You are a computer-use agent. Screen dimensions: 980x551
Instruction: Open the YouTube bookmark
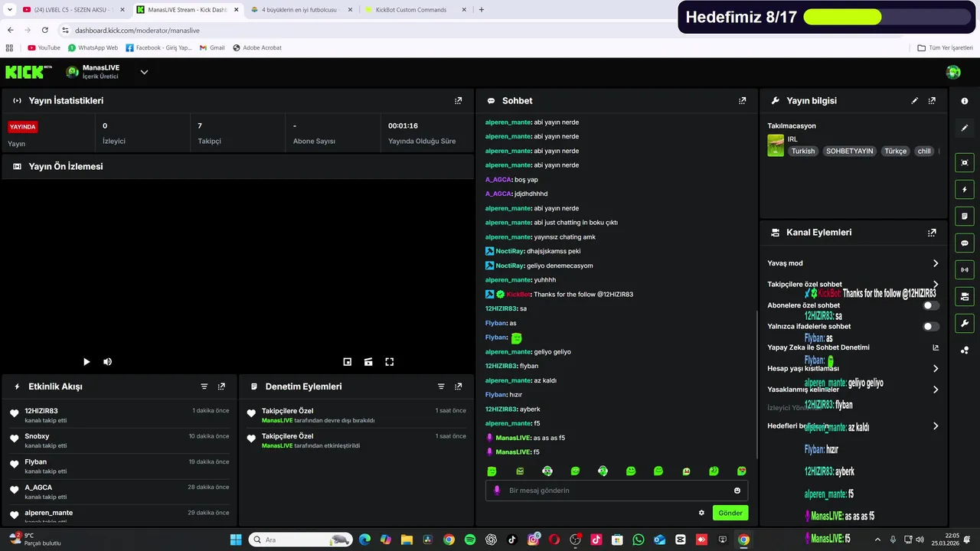tap(44, 47)
